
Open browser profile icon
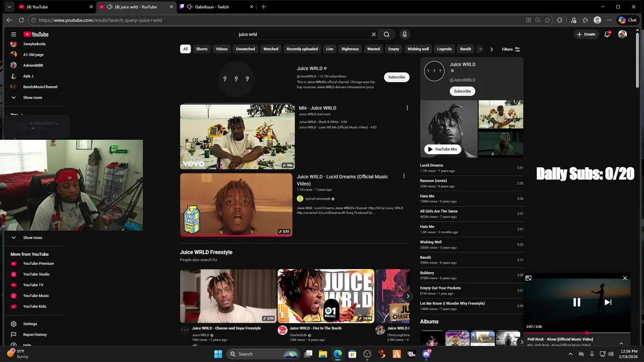(597, 20)
